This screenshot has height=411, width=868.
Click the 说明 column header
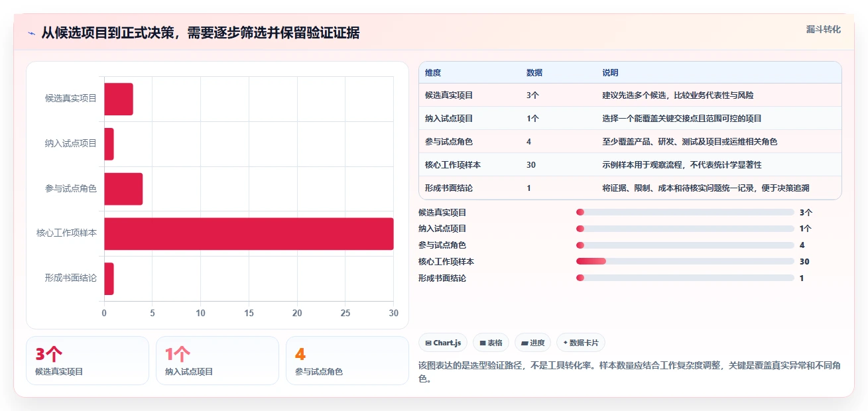click(x=610, y=72)
